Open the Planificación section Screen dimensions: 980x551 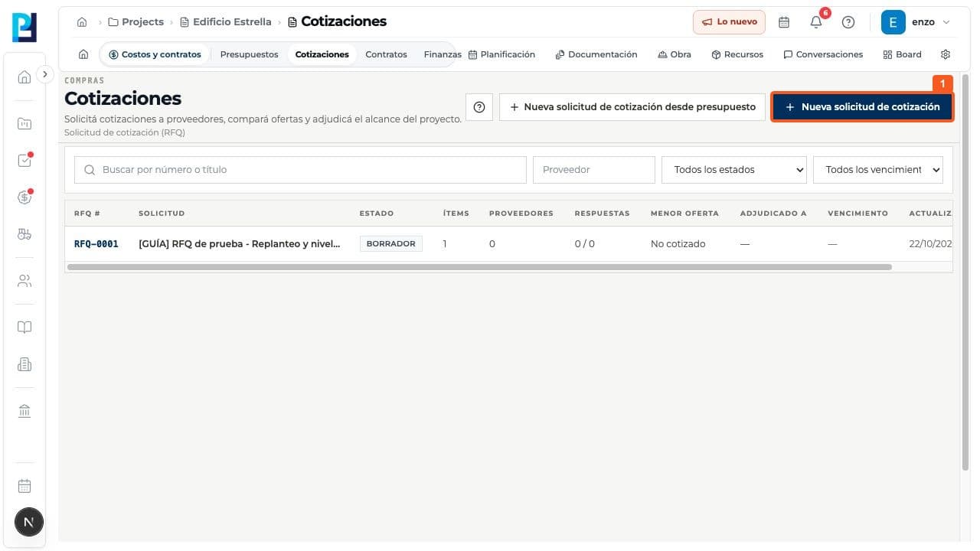pos(501,54)
